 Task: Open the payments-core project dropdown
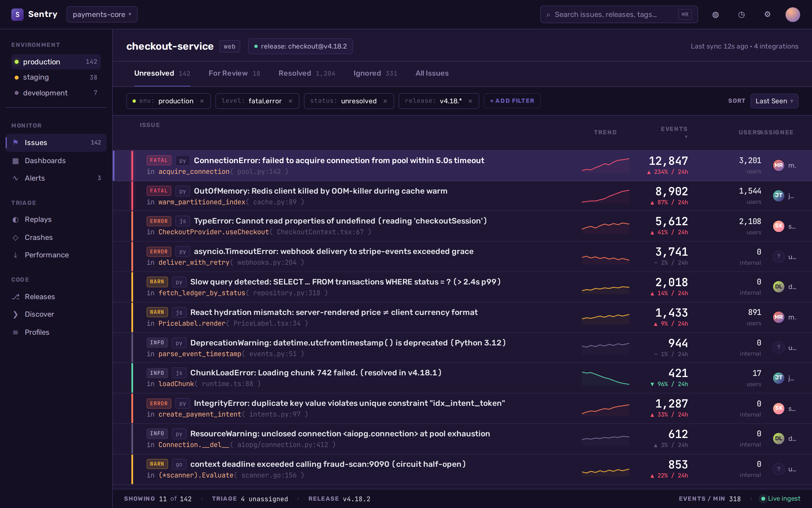click(102, 14)
